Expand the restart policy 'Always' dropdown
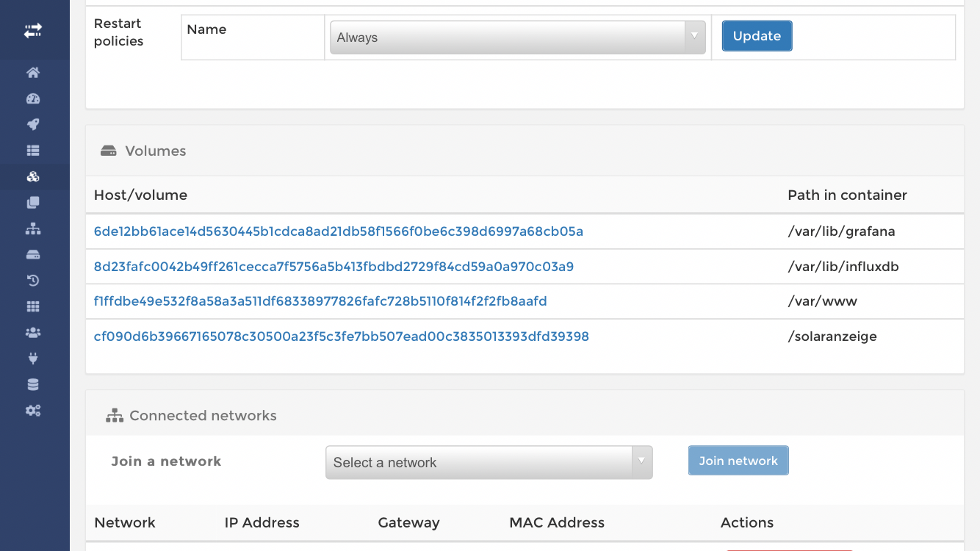980x551 pixels. [x=517, y=37]
